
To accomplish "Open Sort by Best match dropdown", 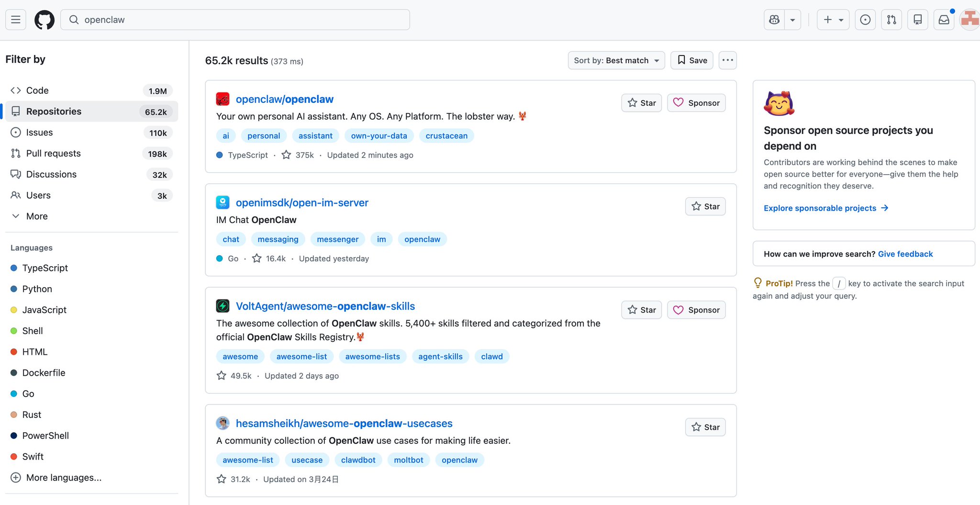I will pos(616,60).
